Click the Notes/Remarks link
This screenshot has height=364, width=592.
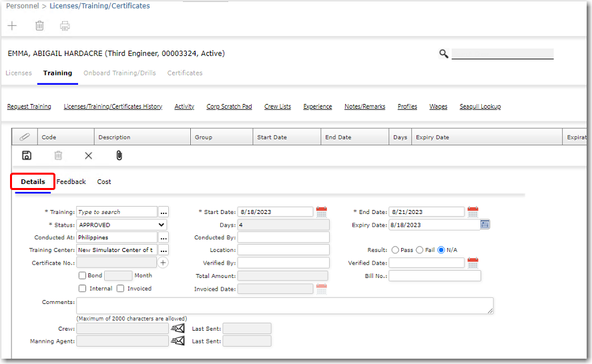click(364, 107)
